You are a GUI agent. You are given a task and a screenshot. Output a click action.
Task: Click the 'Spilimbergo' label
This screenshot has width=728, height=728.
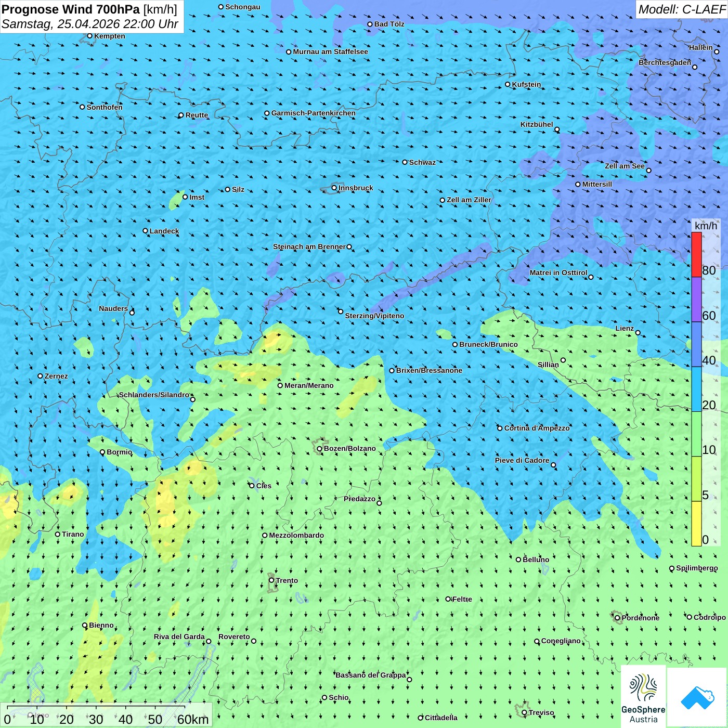[697, 568]
